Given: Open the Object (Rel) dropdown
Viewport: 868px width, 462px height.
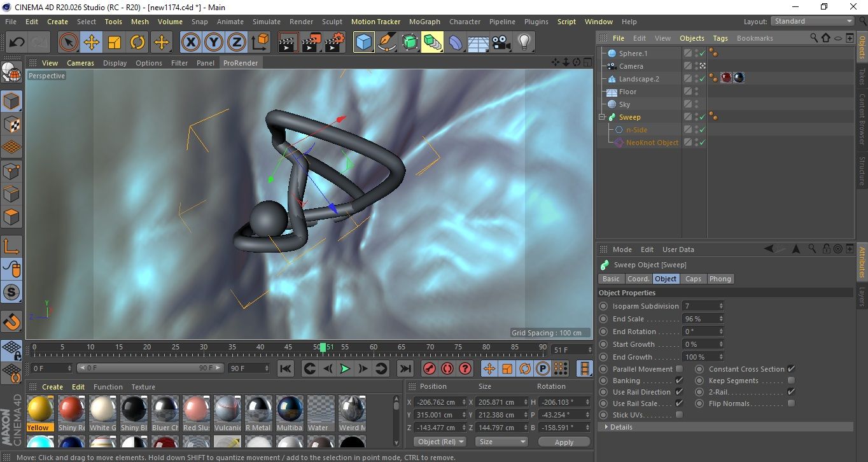Looking at the screenshot, I should 440,442.
